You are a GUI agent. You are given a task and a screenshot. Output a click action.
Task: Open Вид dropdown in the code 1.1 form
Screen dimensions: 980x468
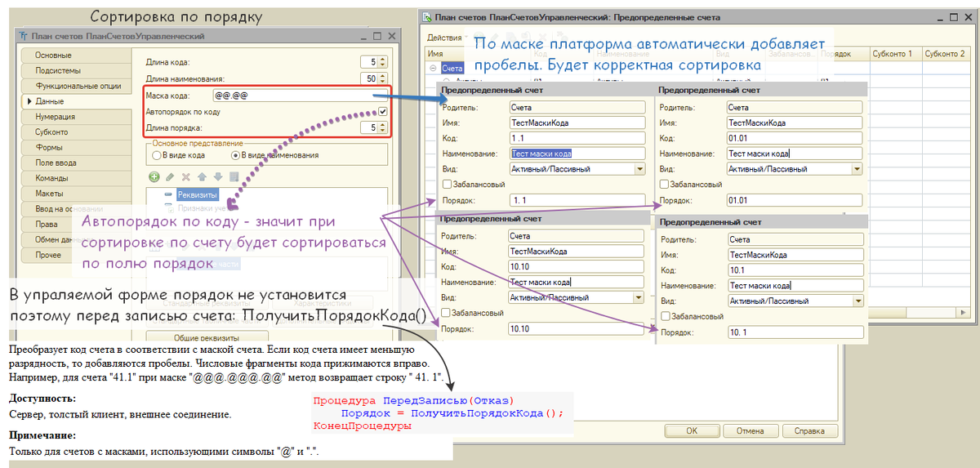coord(639,169)
